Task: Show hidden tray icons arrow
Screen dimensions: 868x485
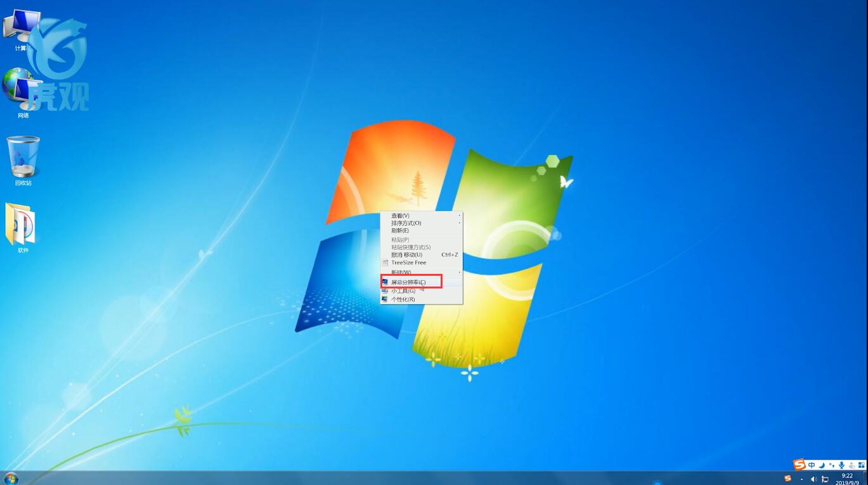Action: click(802, 479)
